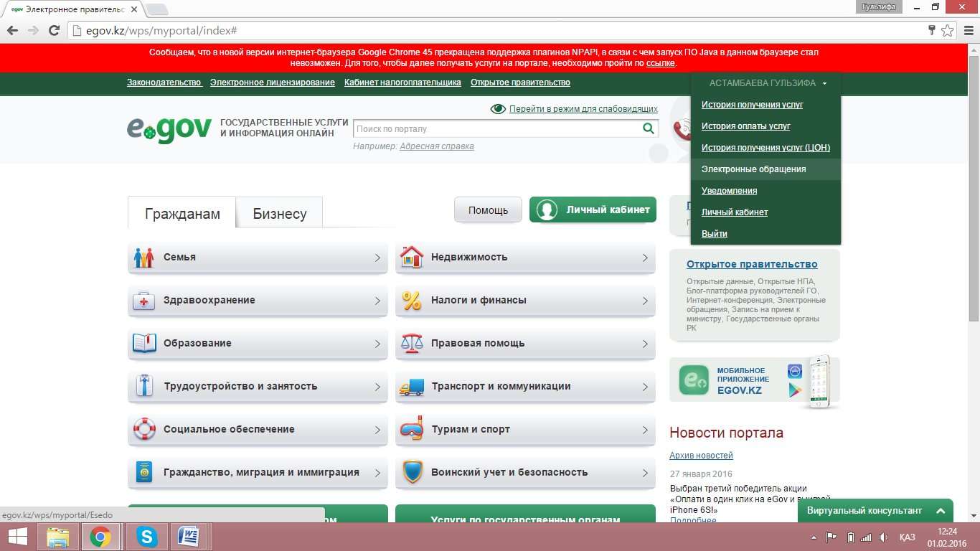Expand Образование category arrow
This screenshot has height=551, width=980.
pos(377,344)
